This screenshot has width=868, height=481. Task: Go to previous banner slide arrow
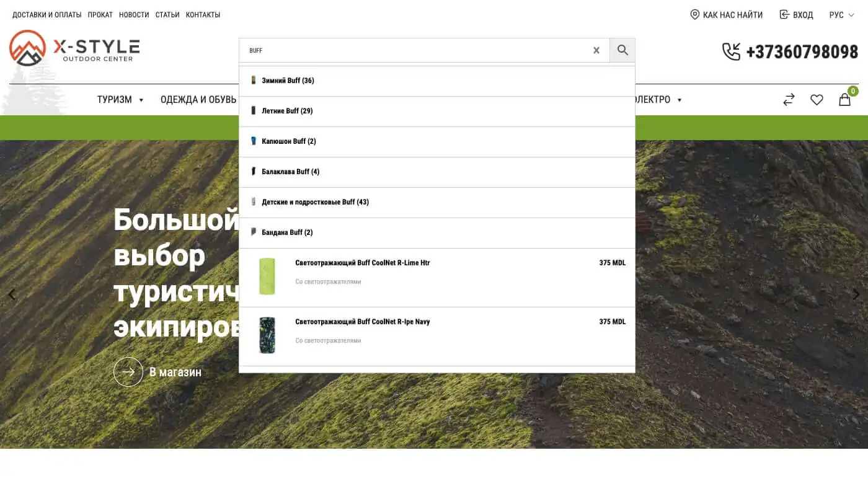pyautogui.click(x=12, y=294)
